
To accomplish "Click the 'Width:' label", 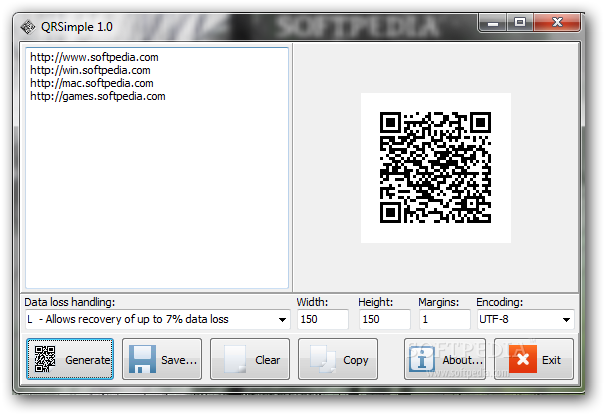I will 312,302.
